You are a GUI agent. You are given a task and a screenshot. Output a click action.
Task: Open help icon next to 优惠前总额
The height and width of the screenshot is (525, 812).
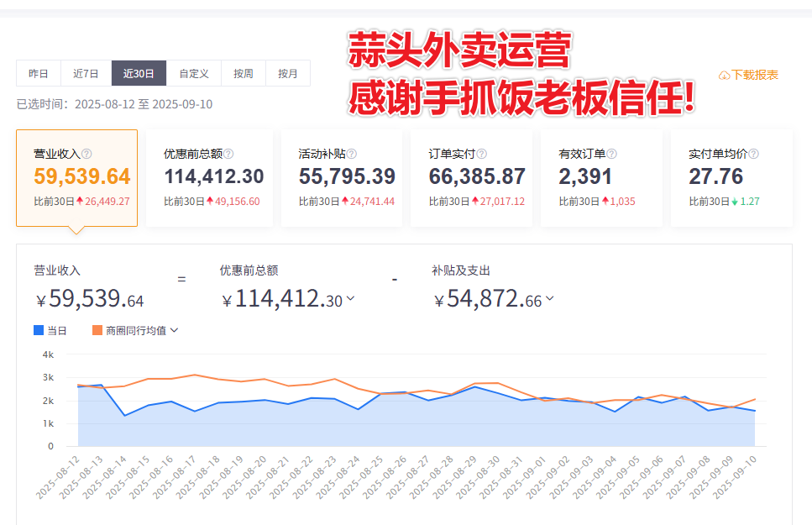228,154
